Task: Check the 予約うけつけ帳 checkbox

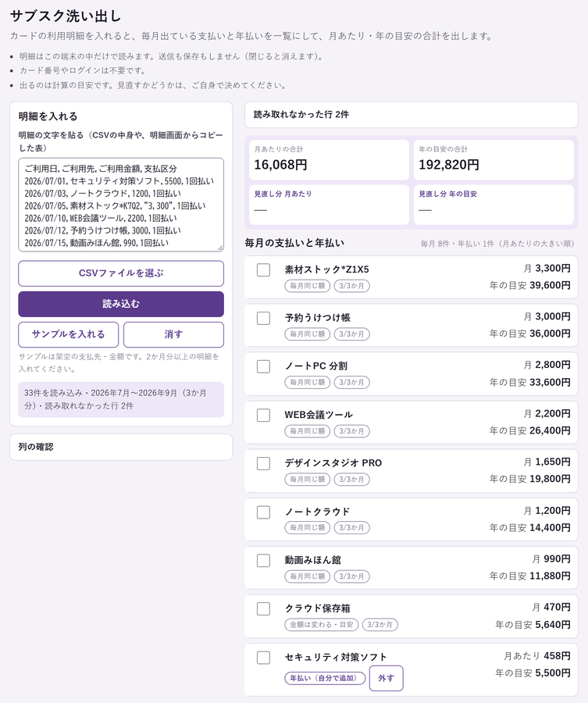Action: (263, 319)
